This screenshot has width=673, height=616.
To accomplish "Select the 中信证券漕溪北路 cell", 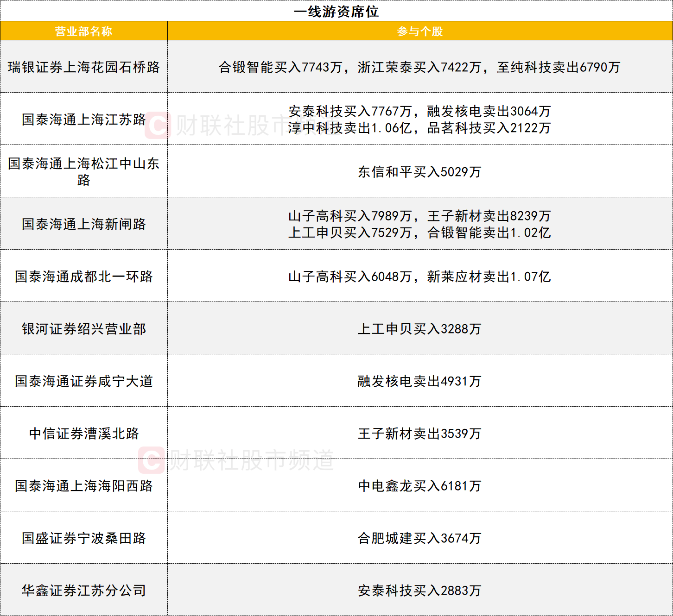I will coord(84,434).
